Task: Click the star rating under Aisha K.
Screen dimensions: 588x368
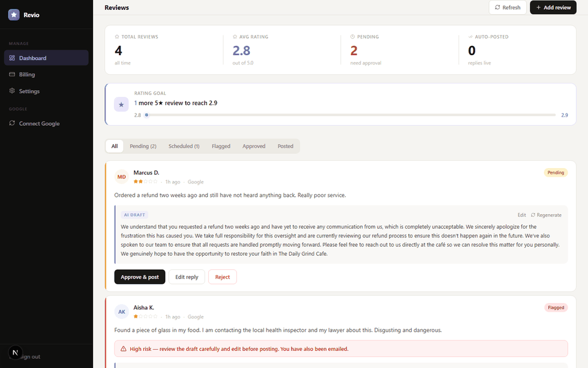Action: 146,316
